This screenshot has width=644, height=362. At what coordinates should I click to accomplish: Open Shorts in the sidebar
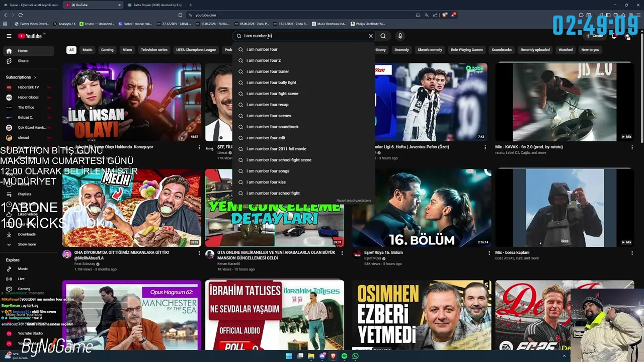(x=29, y=61)
